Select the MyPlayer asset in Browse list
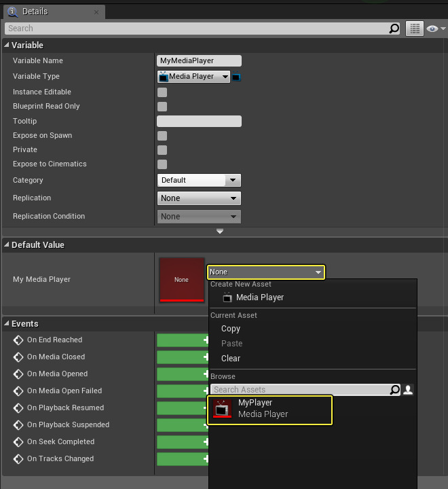Viewport: 448px width, 489px height. coord(271,409)
